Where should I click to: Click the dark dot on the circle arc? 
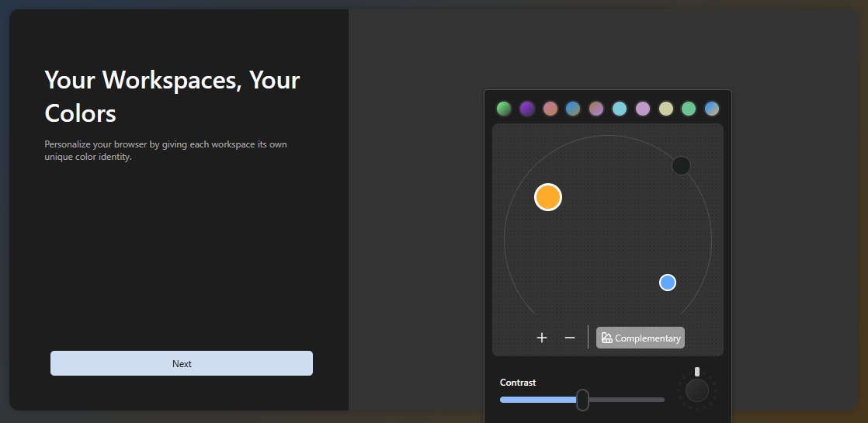[x=681, y=165]
